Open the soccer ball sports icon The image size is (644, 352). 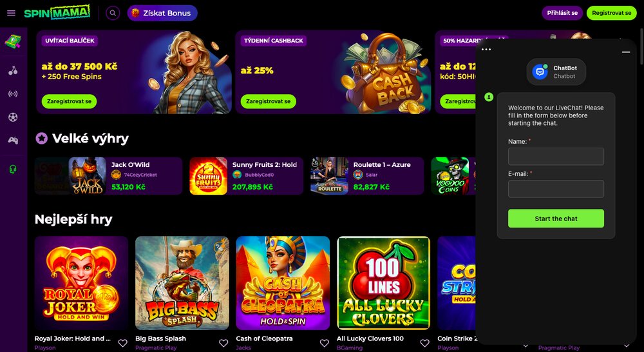click(13, 117)
